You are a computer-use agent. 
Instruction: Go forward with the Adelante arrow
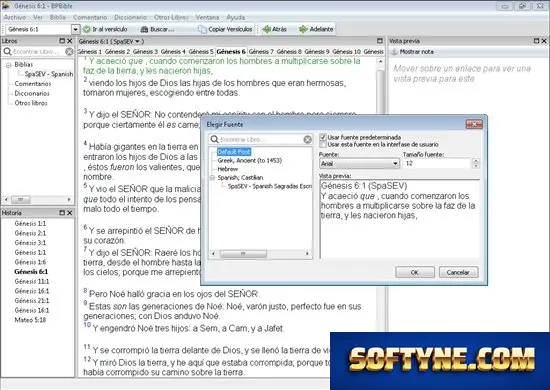[303, 29]
